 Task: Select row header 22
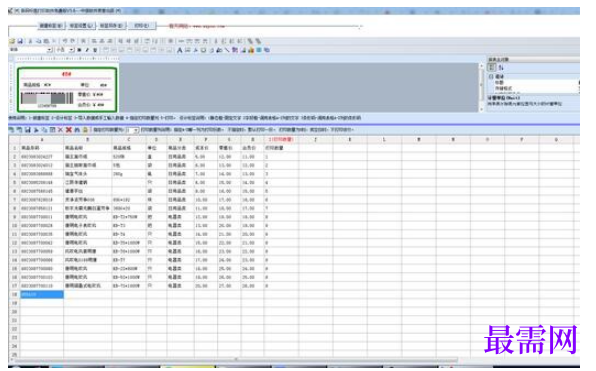coord(14,329)
